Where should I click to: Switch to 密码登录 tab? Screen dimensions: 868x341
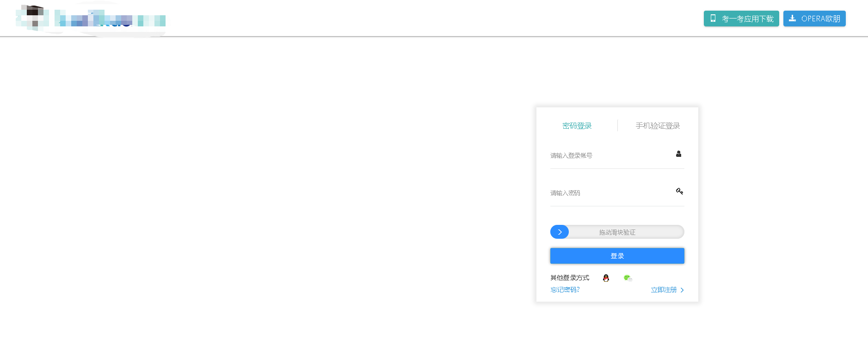[577, 126]
